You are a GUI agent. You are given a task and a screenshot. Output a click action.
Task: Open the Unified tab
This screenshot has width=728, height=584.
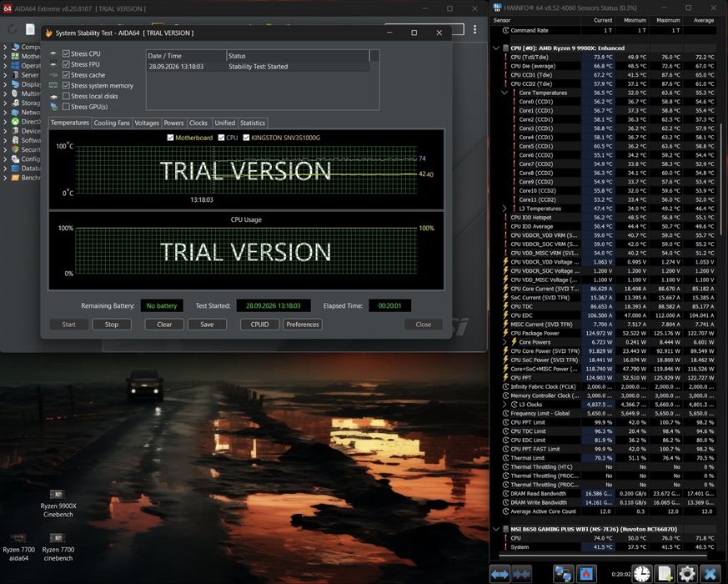pos(224,123)
